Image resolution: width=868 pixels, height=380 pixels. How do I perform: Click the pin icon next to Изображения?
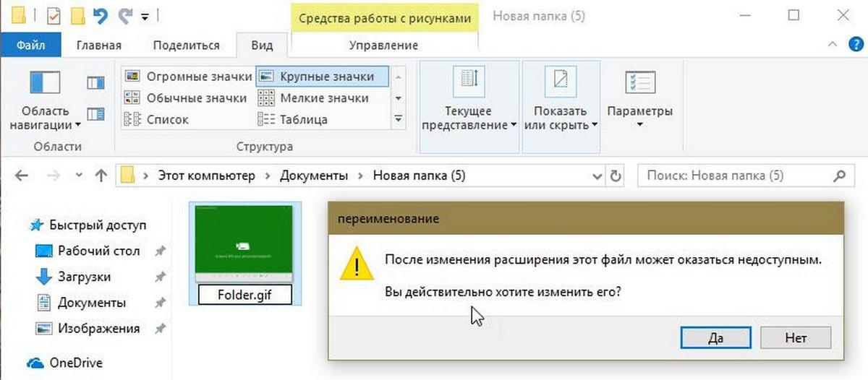(161, 329)
